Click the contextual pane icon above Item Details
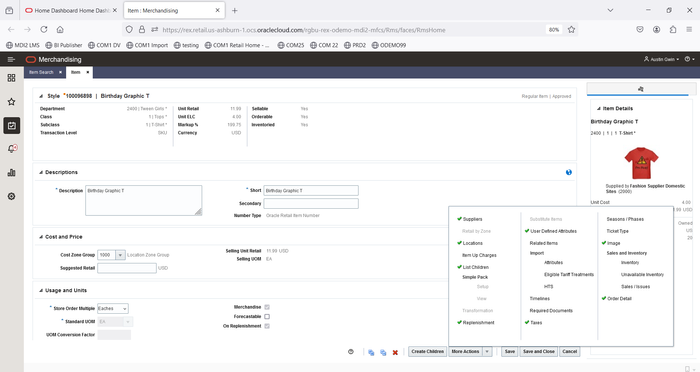Screen dimensions: 700x372 641,89
